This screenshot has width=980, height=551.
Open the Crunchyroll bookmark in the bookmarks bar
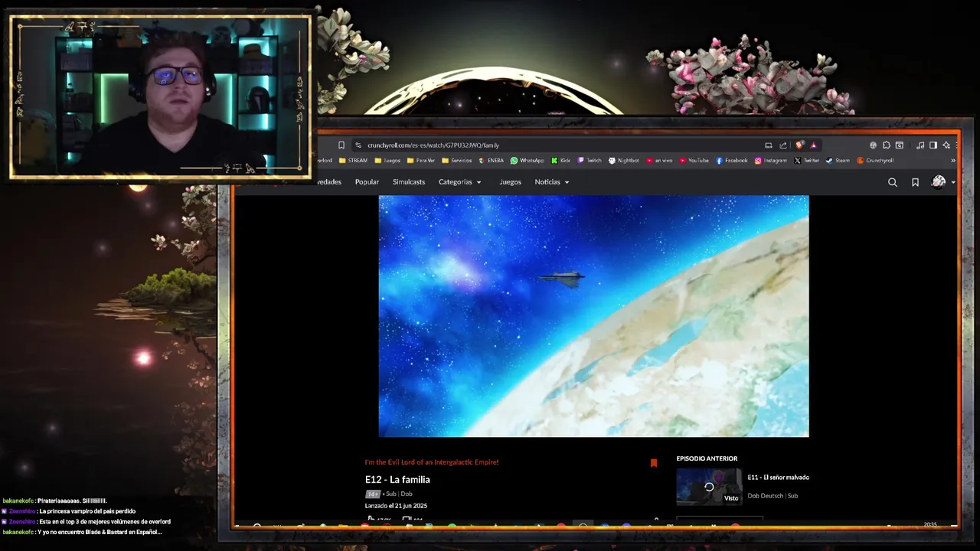875,161
